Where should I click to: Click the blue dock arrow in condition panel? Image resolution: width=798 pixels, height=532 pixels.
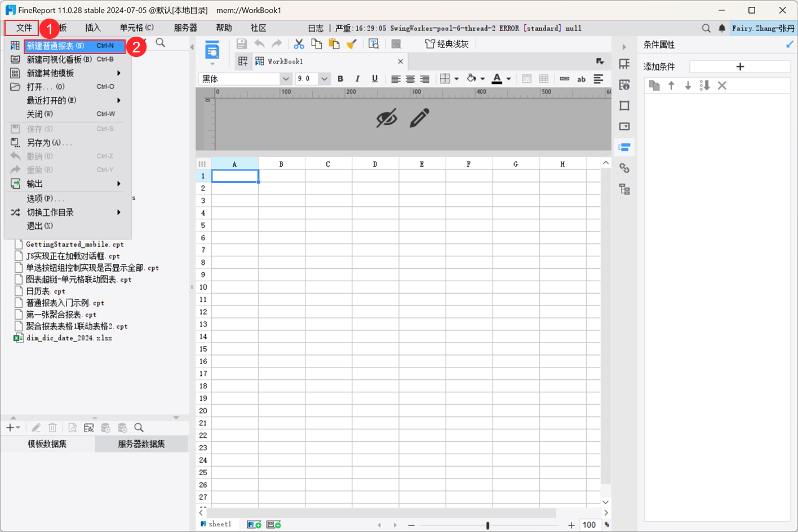click(790, 45)
